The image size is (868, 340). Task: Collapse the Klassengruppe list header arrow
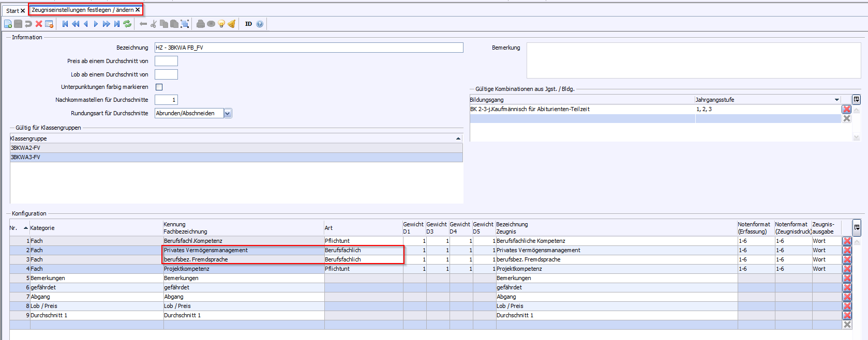point(458,138)
